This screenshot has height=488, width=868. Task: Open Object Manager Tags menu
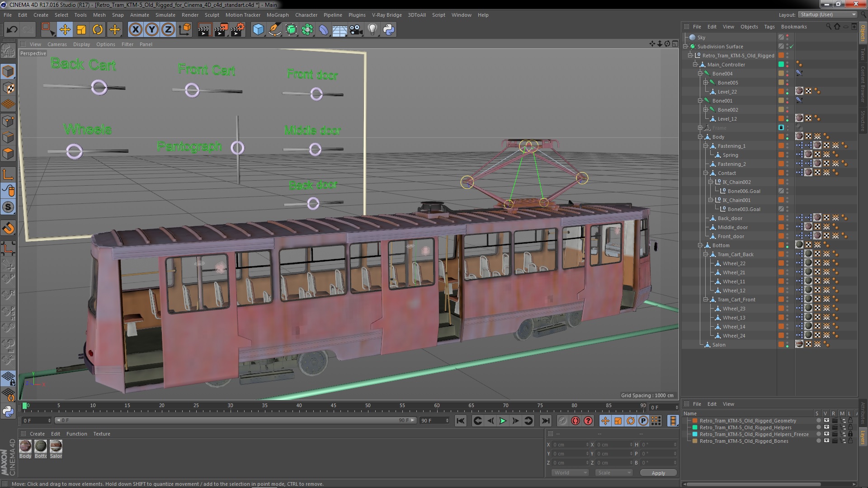pyautogui.click(x=769, y=27)
